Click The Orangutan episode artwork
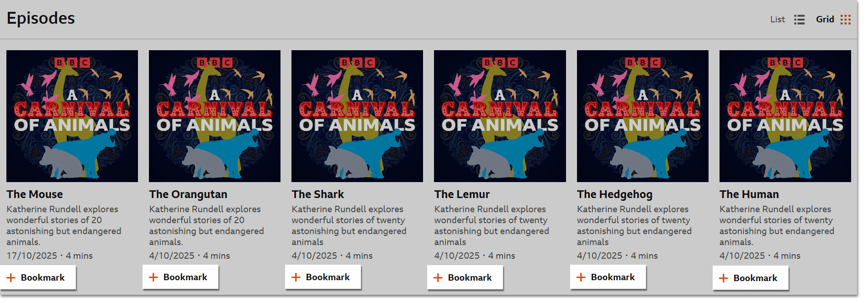Screen dimensions: 868x303 tap(215, 116)
